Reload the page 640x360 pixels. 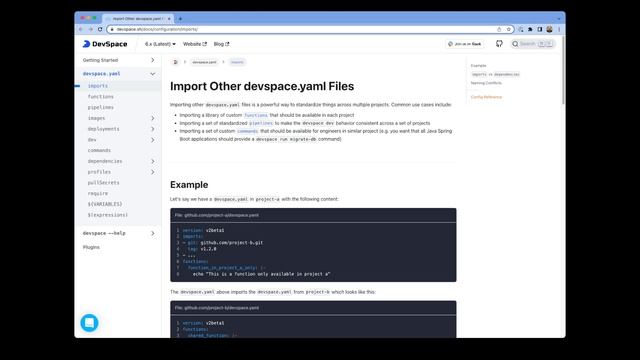pos(100,29)
